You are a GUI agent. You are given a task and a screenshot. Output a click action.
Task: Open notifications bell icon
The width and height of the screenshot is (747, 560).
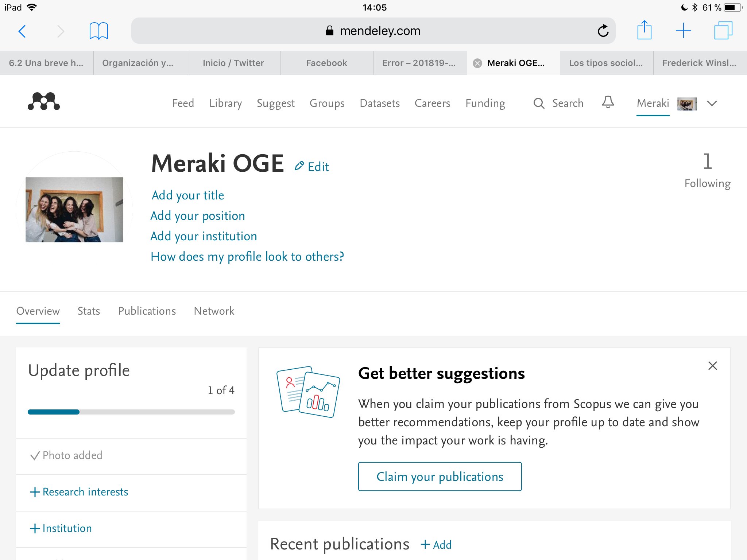[x=608, y=102]
